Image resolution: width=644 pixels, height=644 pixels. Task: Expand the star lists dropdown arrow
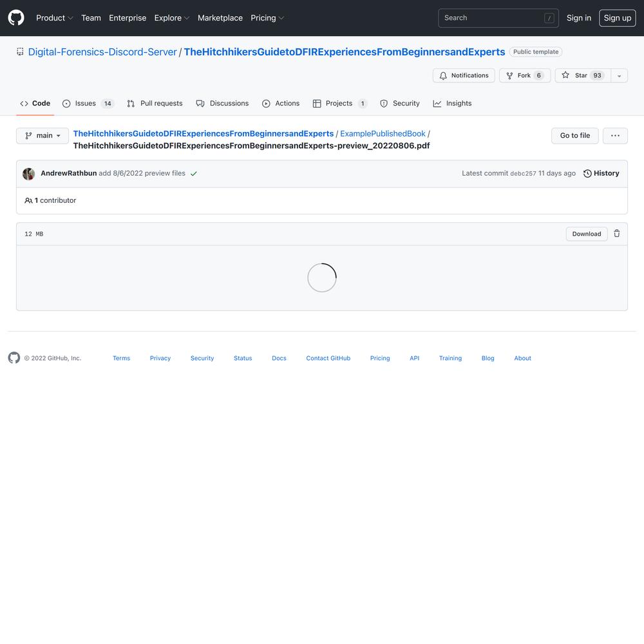pos(620,75)
